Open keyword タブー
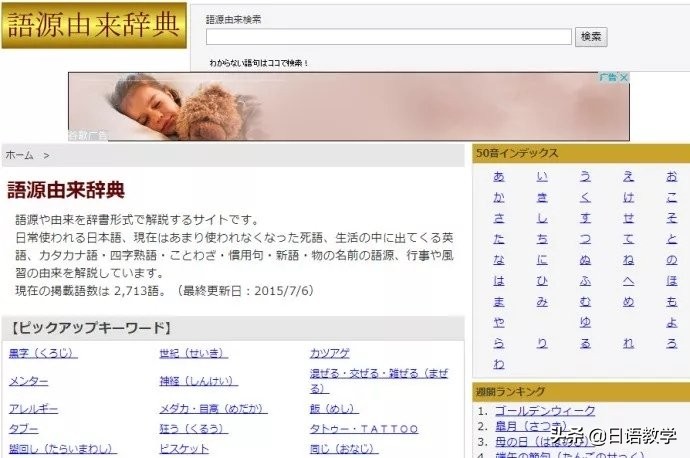Viewport: 690px width, 458px height. (x=24, y=429)
